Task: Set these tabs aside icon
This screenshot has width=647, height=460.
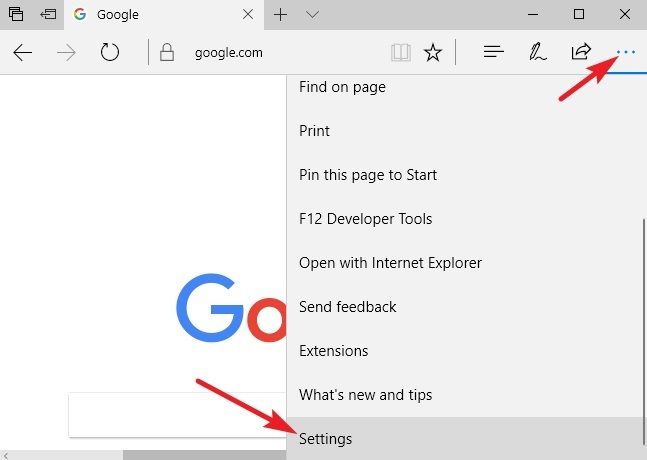Action: coord(48,15)
